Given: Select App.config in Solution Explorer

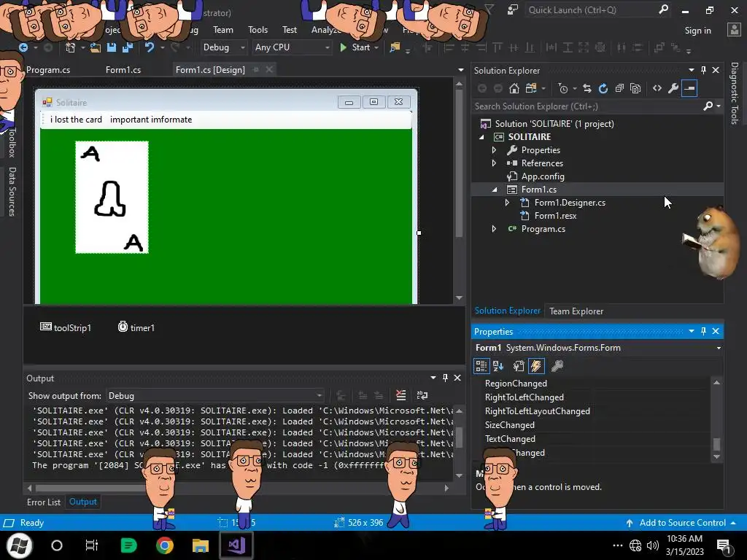Looking at the screenshot, I should pyautogui.click(x=543, y=176).
